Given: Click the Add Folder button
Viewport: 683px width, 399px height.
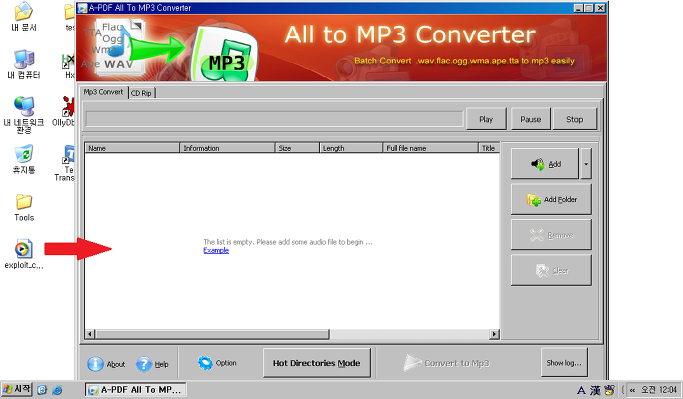Looking at the screenshot, I should point(551,200).
